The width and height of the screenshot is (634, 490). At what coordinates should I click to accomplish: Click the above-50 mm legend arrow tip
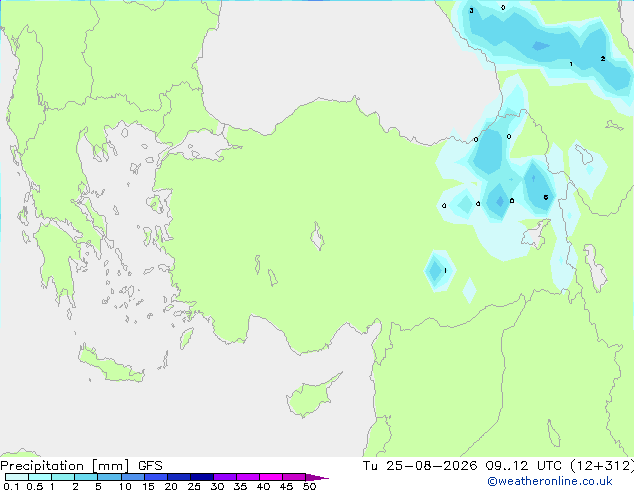317,477
